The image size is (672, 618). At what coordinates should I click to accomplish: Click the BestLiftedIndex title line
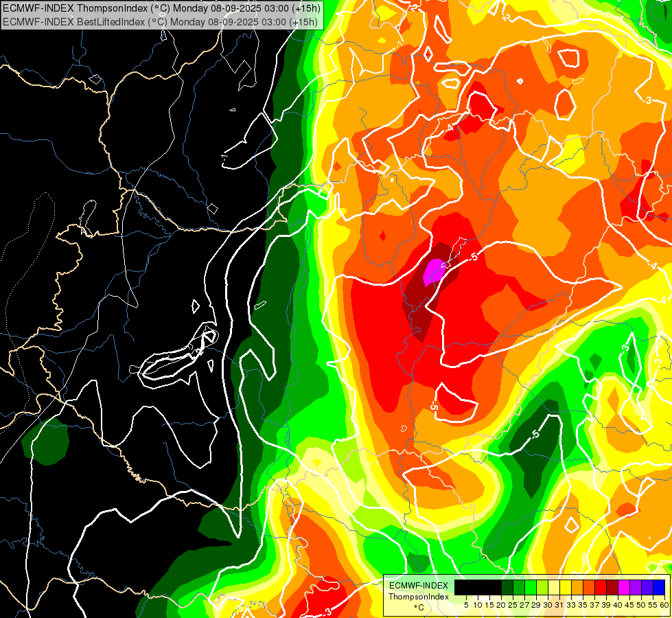(x=161, y=21)
